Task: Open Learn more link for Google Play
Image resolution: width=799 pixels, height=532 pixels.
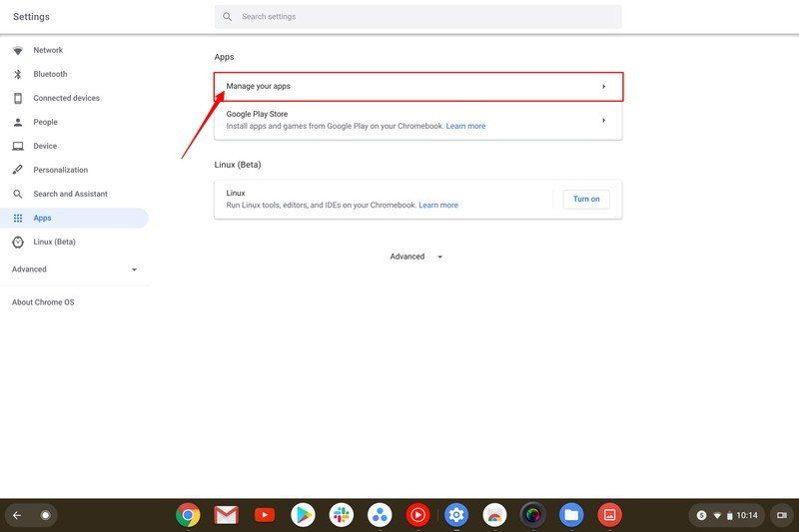Action: coord(465,126)
